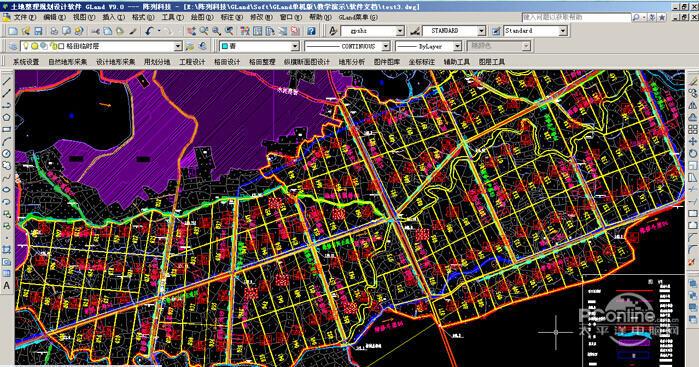Select the Rotate modify tool
Image resolution: width=699 pixels, height=367 pixels.
(692, 153)
